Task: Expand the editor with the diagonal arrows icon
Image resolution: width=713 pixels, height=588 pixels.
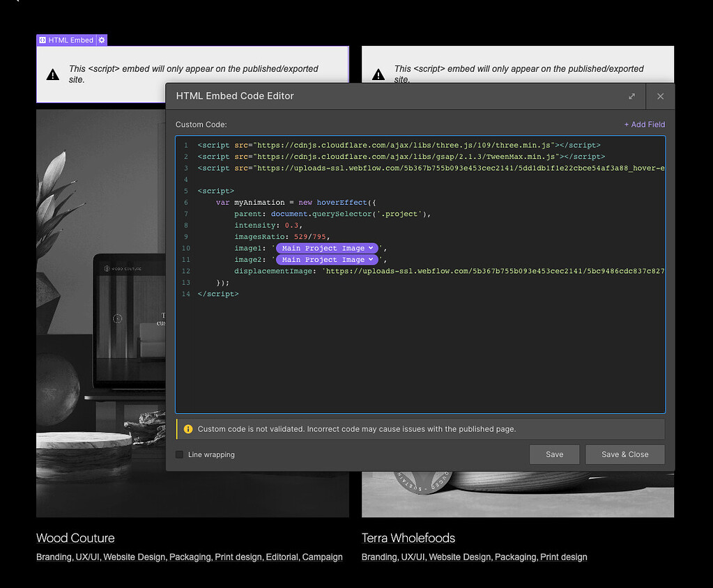Action: (x=632, y=96)
